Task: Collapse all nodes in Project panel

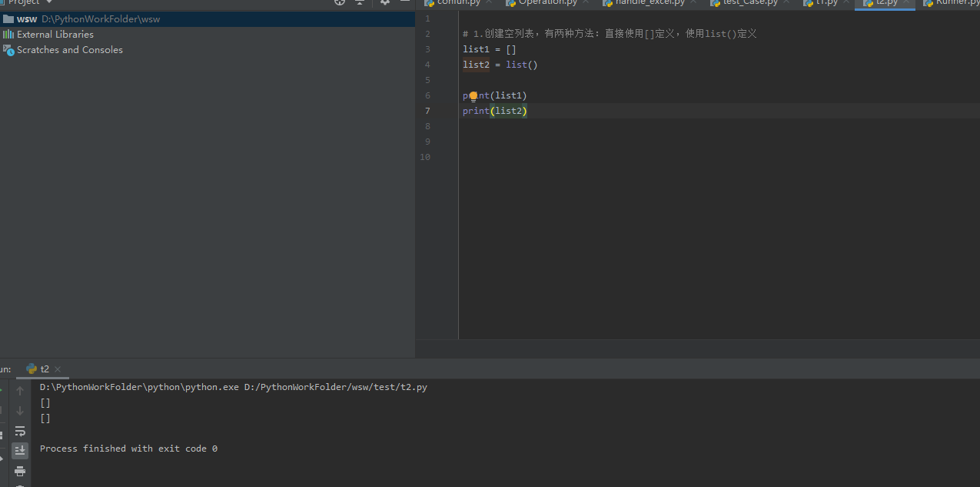Action: point(359,3)
